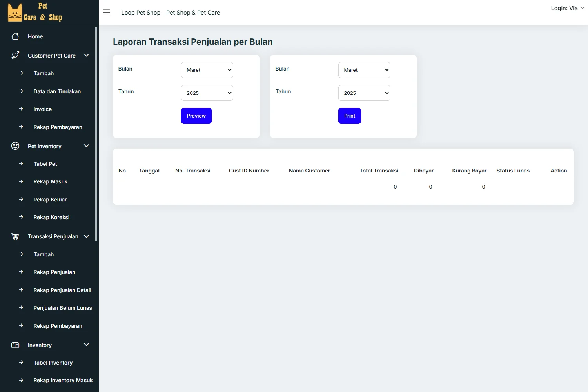Click the Dibayar column header
This screenshot has height=392, width=588.
(424, 171)
